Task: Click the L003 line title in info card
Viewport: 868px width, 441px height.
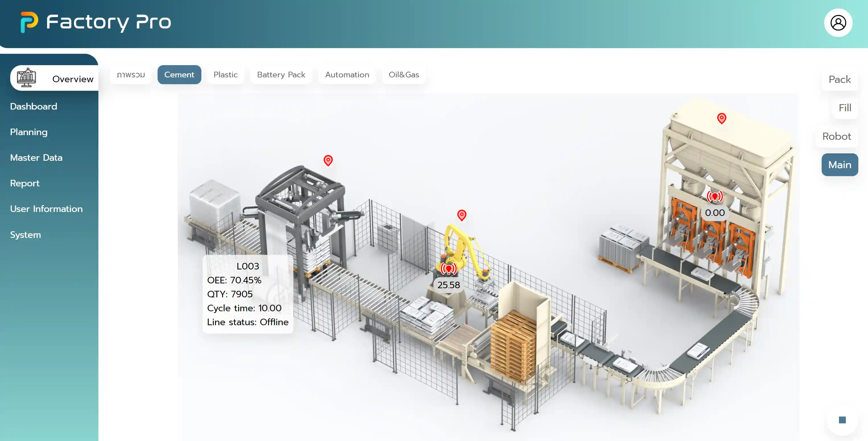Action: pos(248,266)
